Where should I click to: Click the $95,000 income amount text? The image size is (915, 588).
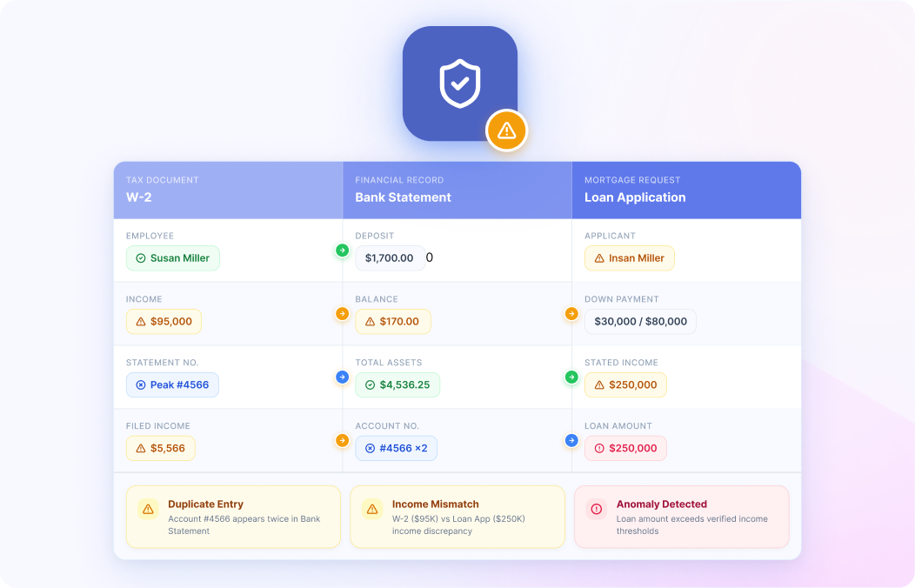(171, 322)
